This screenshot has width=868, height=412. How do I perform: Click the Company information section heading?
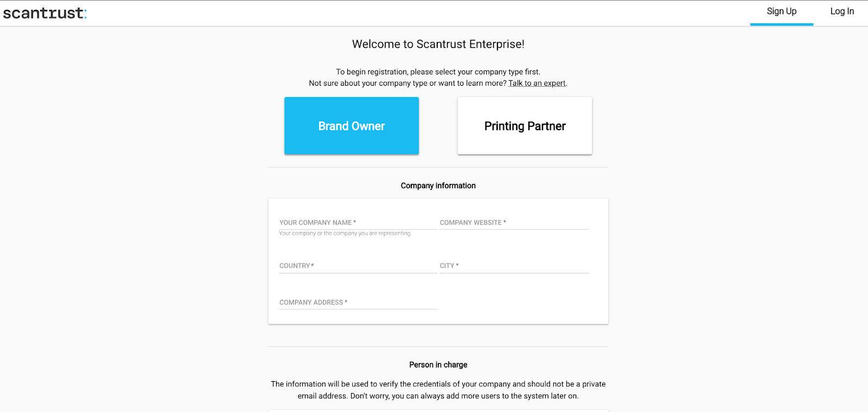[438, 185]
